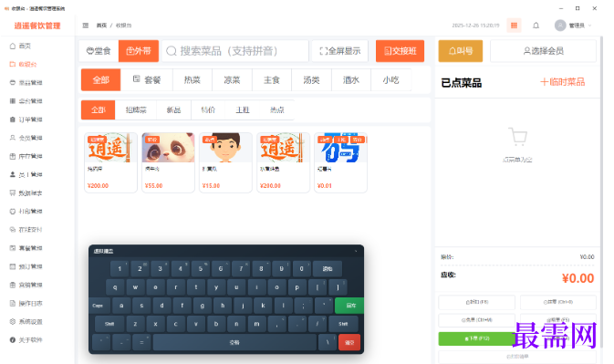Go to 套餐管理 in the sidebar
This screenshot has height=364, width=614.
pyautogui.click(x=26, y=248)
